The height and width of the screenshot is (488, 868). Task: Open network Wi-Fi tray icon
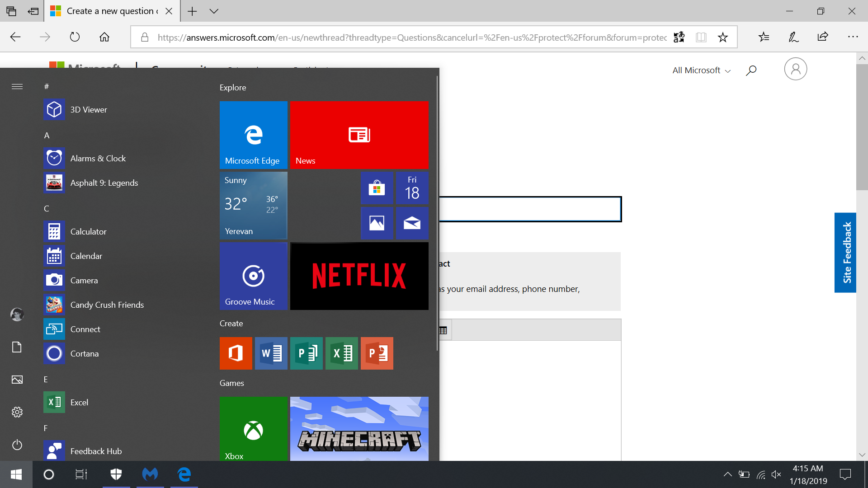coord(761,474)
